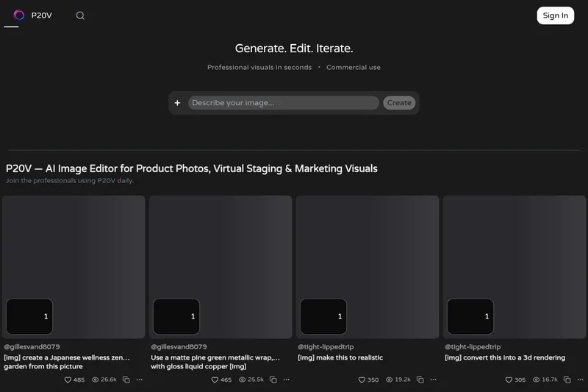
Task: Like the Japanese wellness zen garden post
Action: coord(68,380)
